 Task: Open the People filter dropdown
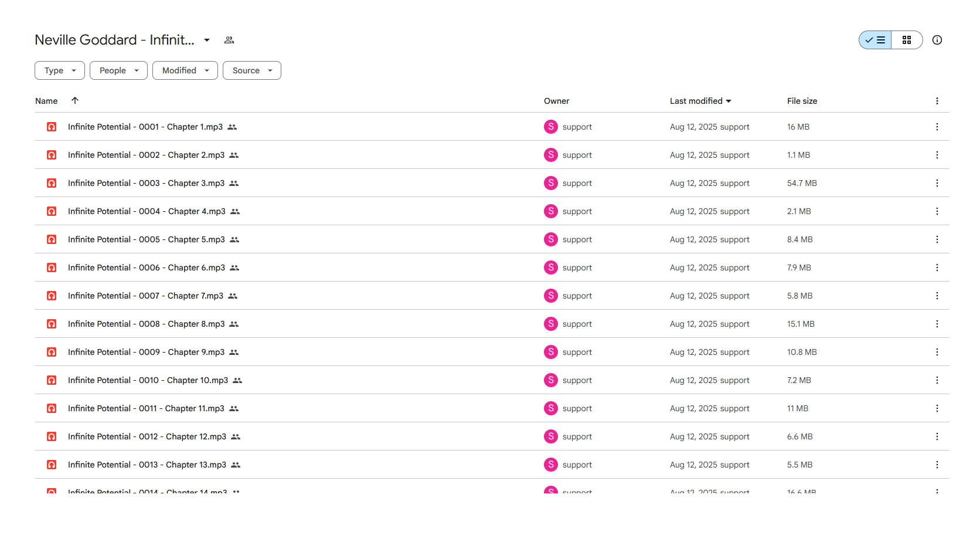pos(118,70)
